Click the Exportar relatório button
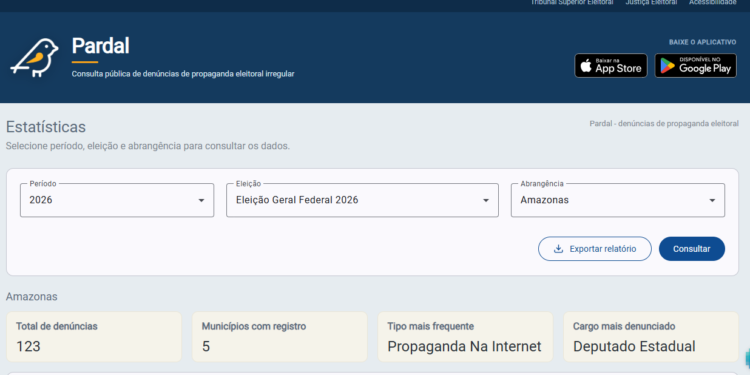This screenshot has width=750, height=375. [595, 249]
